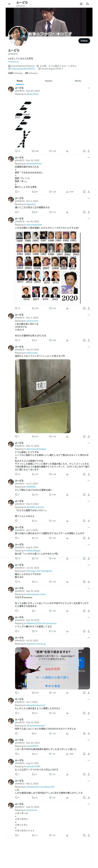
Task: Reply to the Oct 2, 2022 post
Action: [16, 212]
